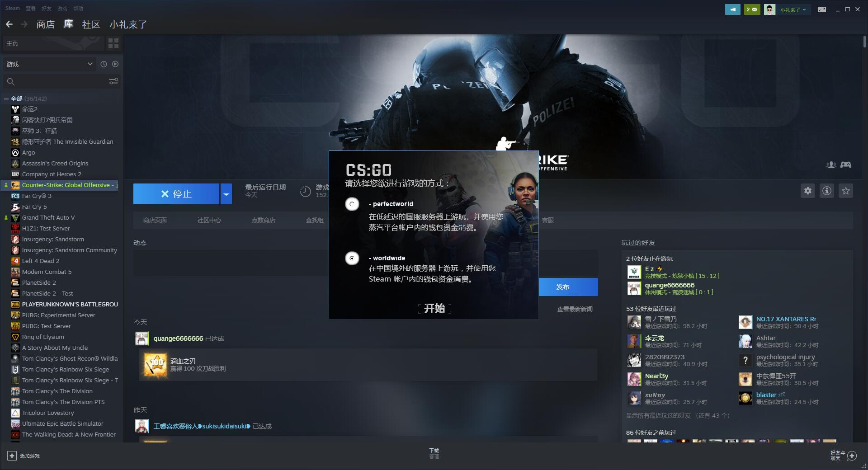Go to the 社区 tab
Image resolution: width=868 pixels, height=470 pixels.
point(91,24)
